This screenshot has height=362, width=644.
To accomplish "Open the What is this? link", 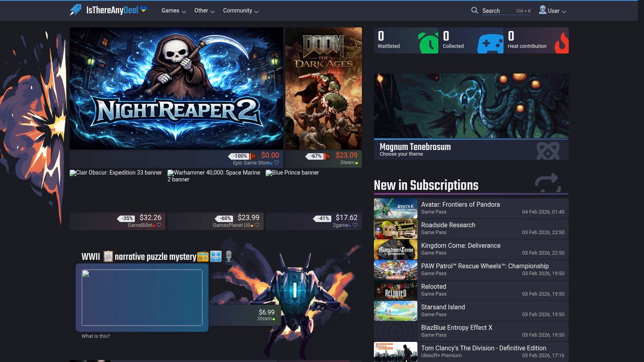I will 95,335.
